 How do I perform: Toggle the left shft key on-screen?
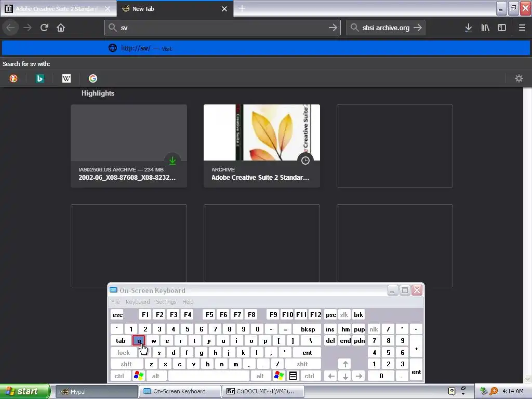point(126,364)
